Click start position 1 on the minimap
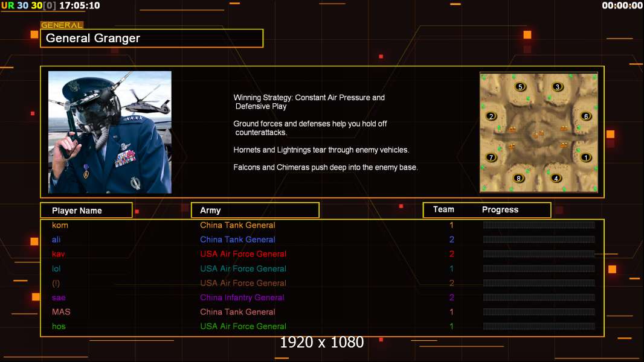Image resolution: width=644 pixels, height=362 pixels. 585,157
